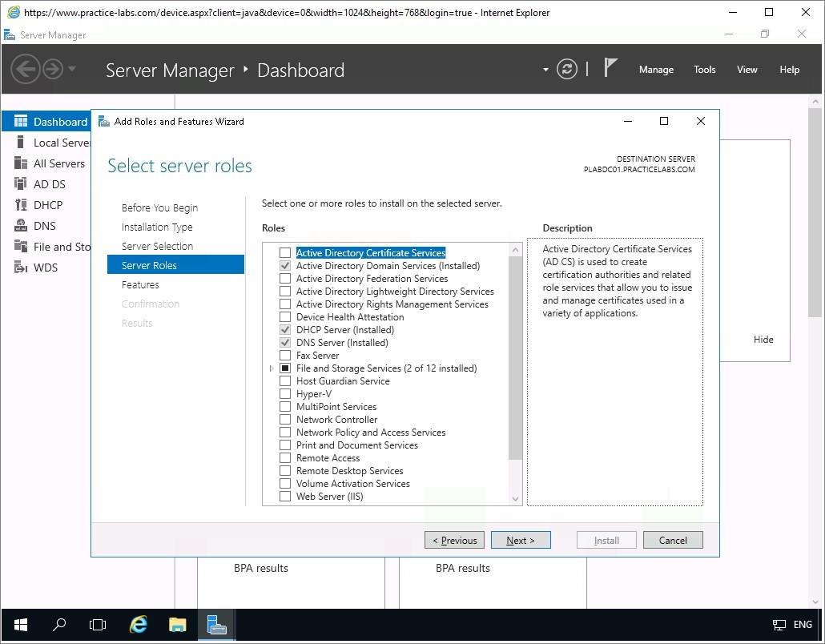
Task: Go to the Features step
Action: point(140,284)
